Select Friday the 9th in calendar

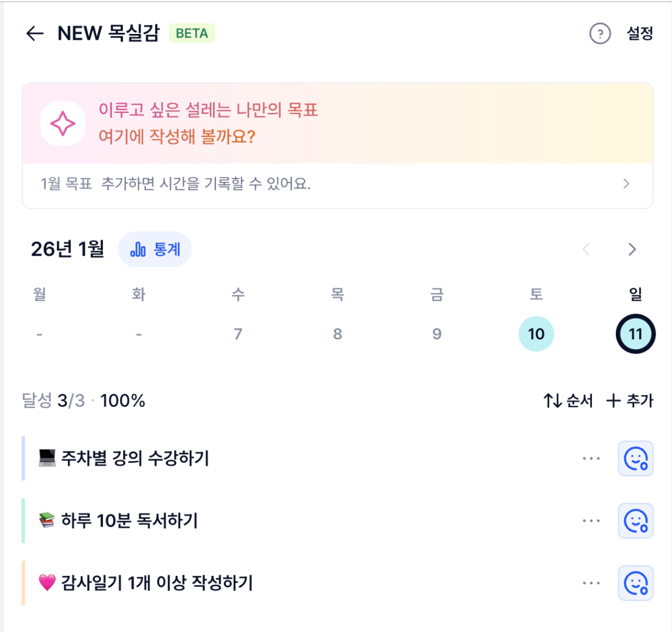(437, 334)
